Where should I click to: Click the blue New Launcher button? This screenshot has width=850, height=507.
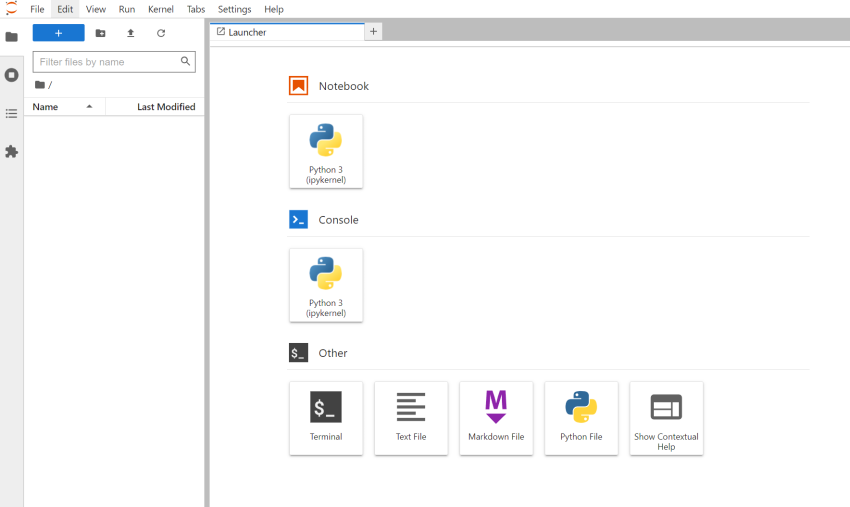[58, 33]
